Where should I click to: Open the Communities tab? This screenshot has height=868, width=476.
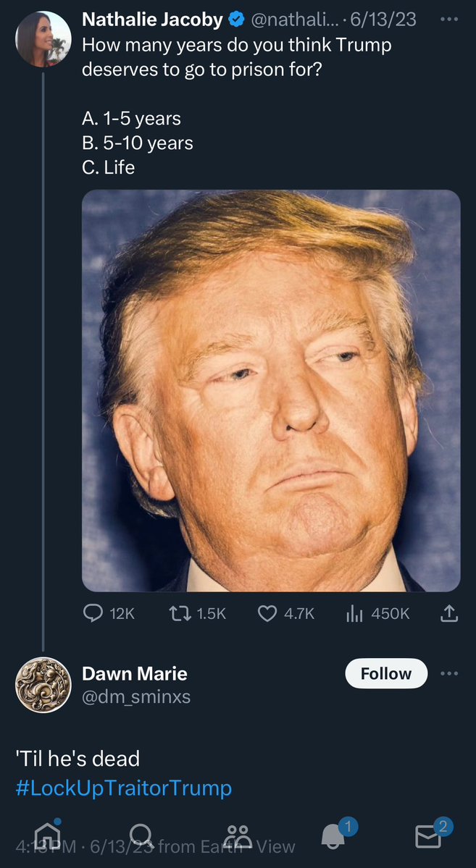237,835
